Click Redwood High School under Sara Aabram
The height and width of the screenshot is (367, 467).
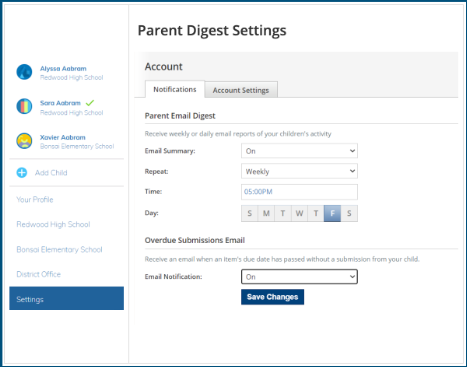click(x=72, y=113)
